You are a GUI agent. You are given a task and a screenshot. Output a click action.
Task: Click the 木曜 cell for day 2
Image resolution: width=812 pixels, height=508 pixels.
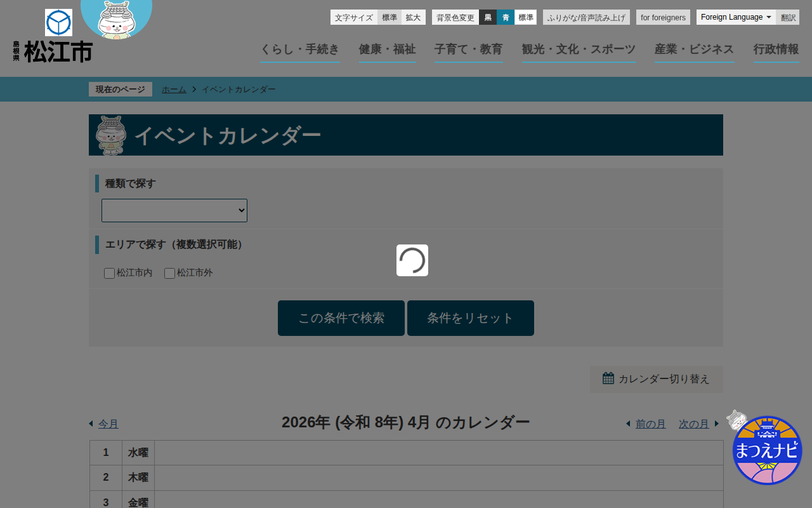click(x=138, y=478)
